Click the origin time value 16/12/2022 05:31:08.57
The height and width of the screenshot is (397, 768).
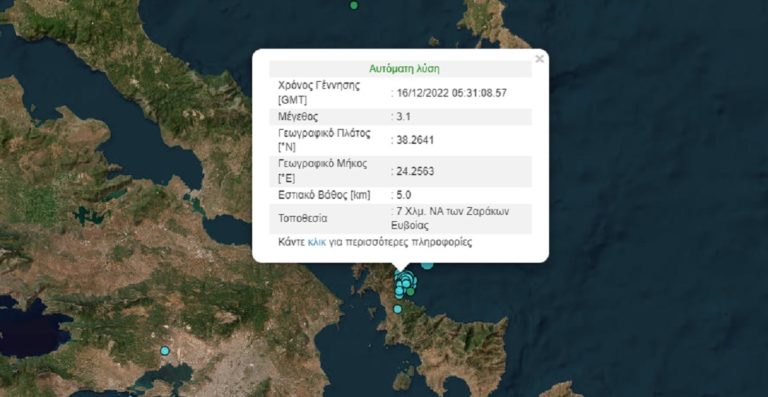[449, 93]
